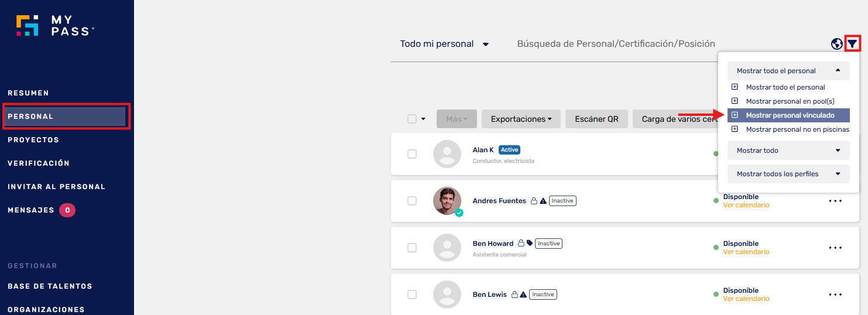
Task: Tick the checkbox for Alan K
Action: [412, 154]
